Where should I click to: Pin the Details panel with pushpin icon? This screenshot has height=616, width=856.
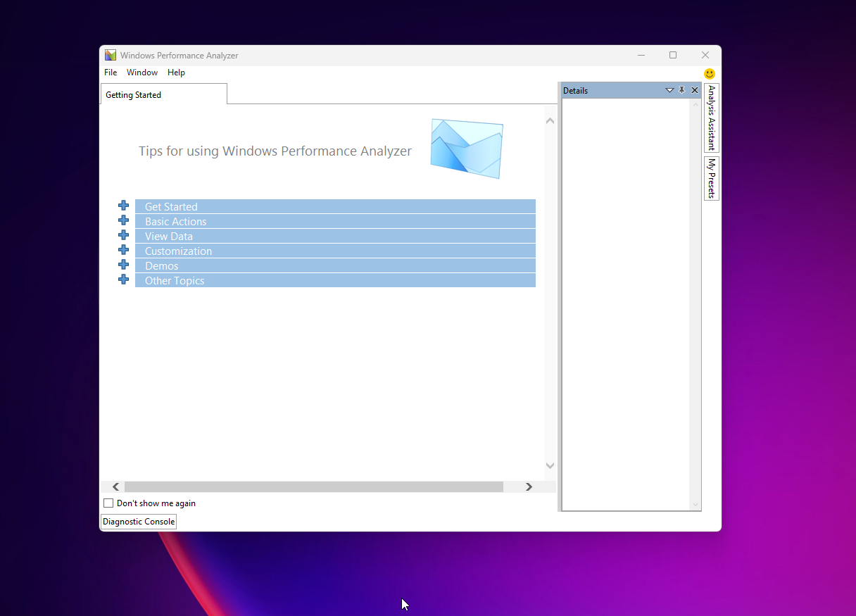[x=681, y=90]
